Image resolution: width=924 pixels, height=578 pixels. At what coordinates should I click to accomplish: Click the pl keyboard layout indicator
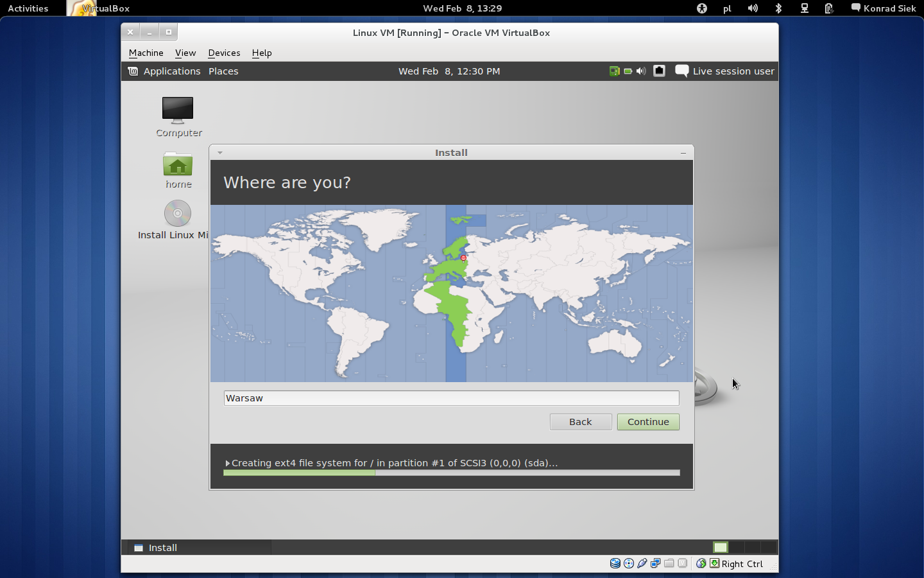(727, 8)
